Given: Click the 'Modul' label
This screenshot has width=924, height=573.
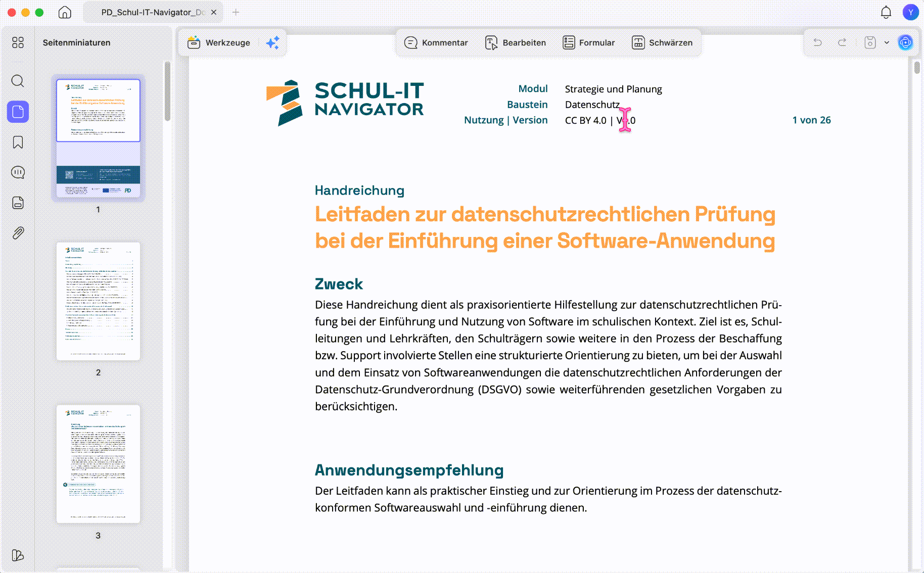Looking at the screenshot, I should [x=533, y=89].
